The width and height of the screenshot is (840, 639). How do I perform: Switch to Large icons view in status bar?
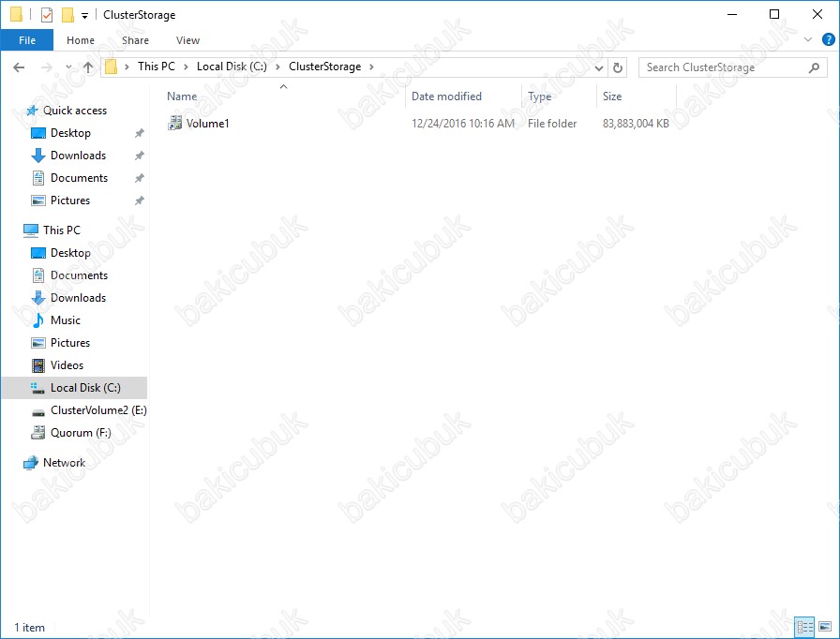(825, 627)
